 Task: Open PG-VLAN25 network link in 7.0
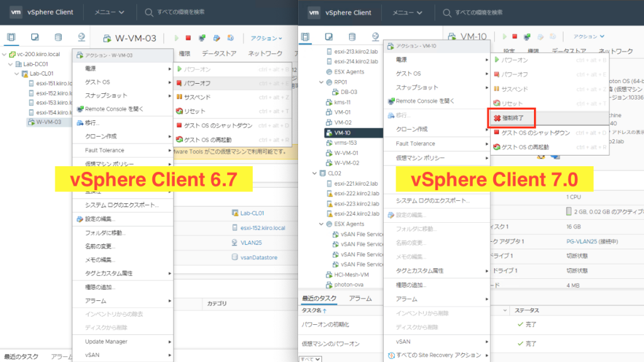tap(581, 242)
